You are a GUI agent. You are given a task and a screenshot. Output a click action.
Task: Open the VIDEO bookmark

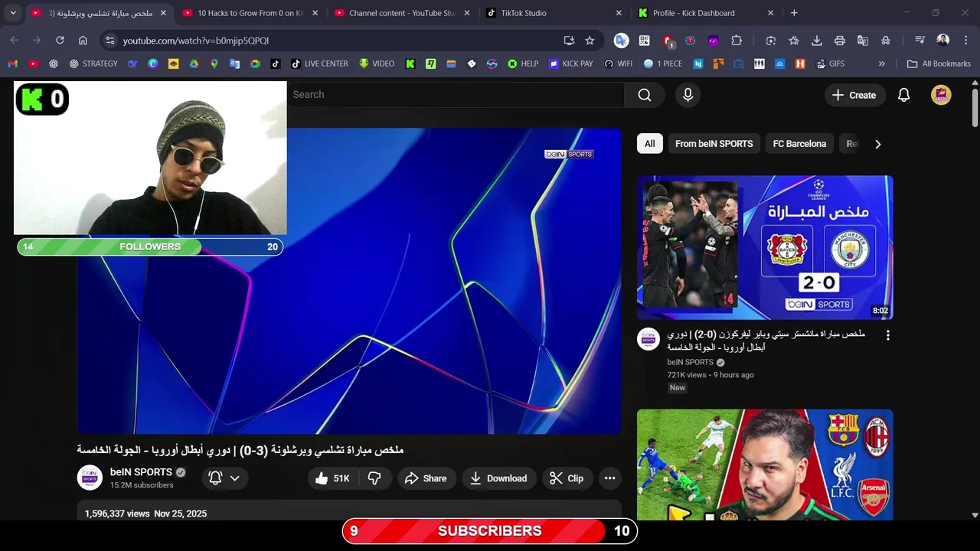(x=376, y=64)
